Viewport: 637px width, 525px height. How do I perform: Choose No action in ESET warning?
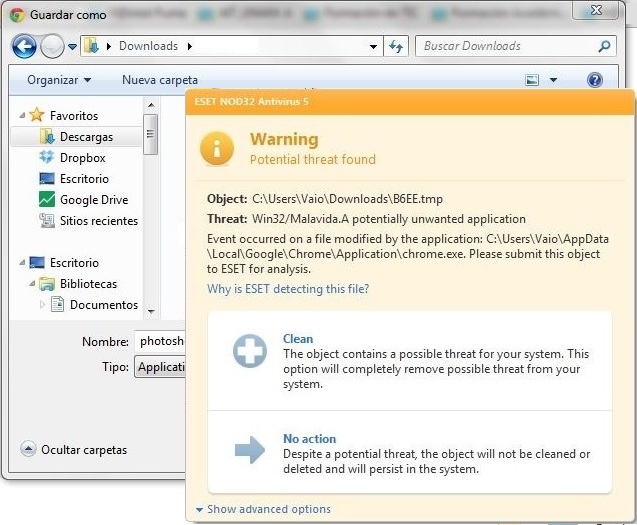pos(410,452)
